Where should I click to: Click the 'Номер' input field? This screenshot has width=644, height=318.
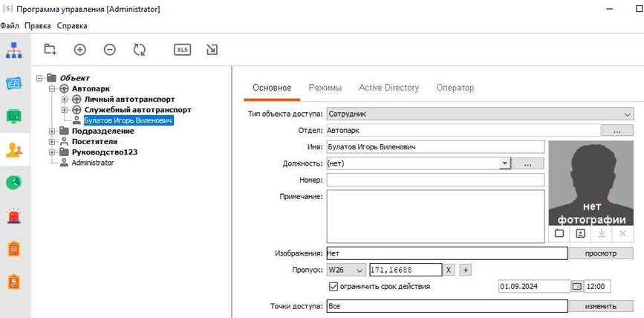tap(435, 180)
